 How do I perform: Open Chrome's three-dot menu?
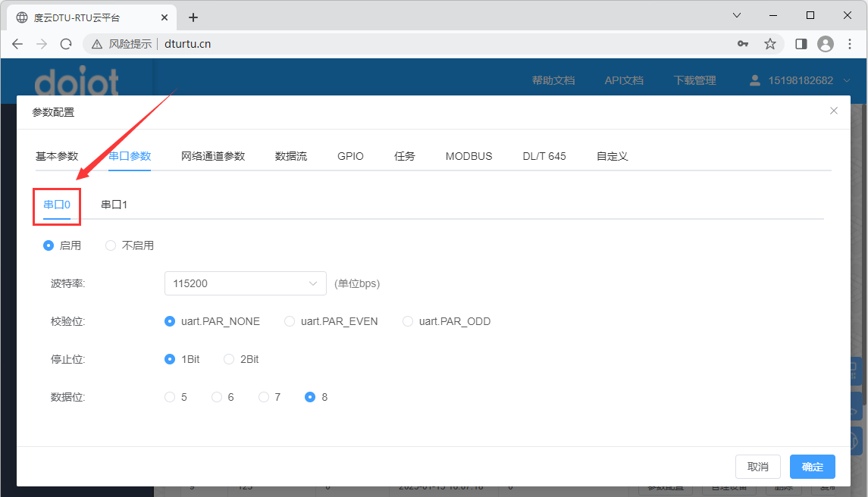851,44
